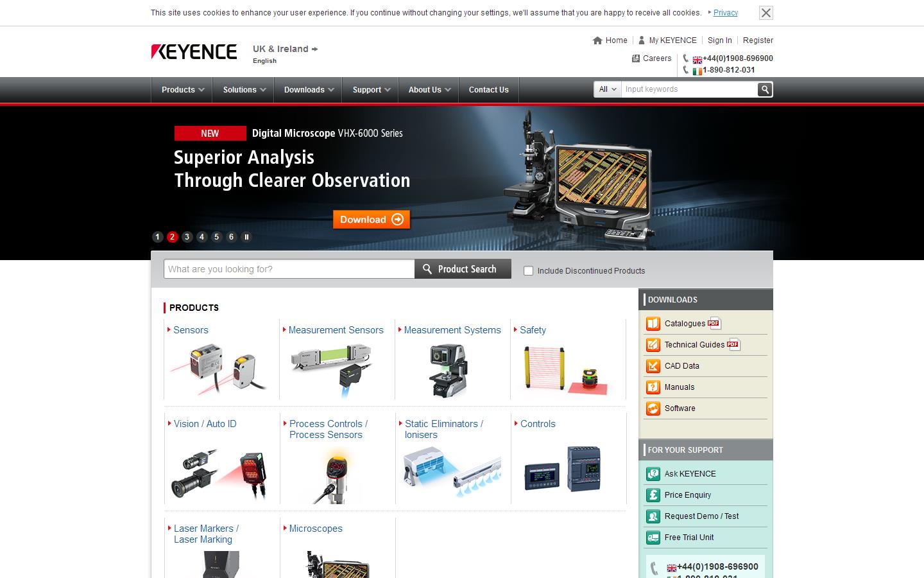Screen dimensions: 924x578
Task: Expand the All search category selector
Action: click(606, 89)
